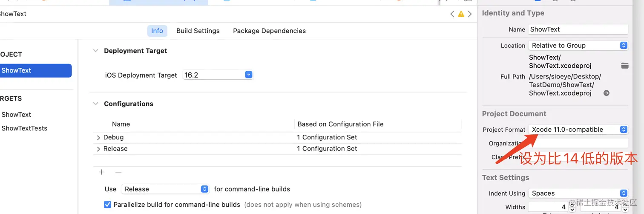Click the yellow warning issue icon
Image resolution: width=644 pixels, height=214 pixels.
461,14
